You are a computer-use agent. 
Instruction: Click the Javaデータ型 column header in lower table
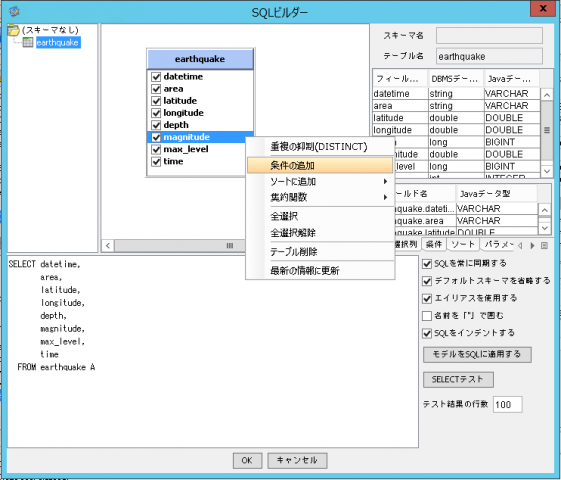click(x=497, y=194)
